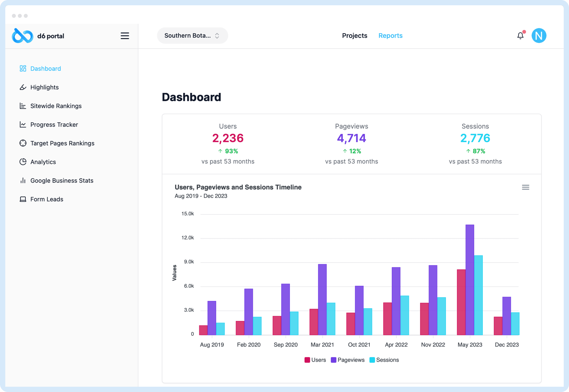Click the user avatar icon N
The height and width of the screenshot is (392, 569).
pos(540,35)
